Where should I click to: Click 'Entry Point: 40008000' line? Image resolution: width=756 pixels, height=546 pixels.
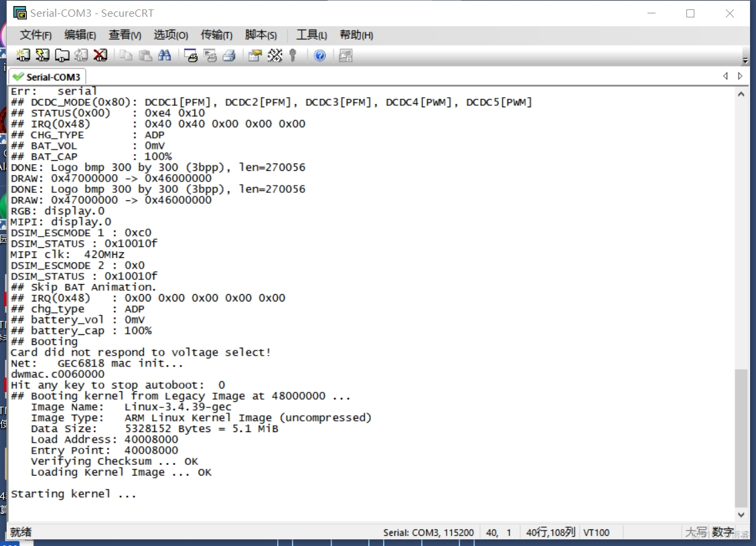104,450
